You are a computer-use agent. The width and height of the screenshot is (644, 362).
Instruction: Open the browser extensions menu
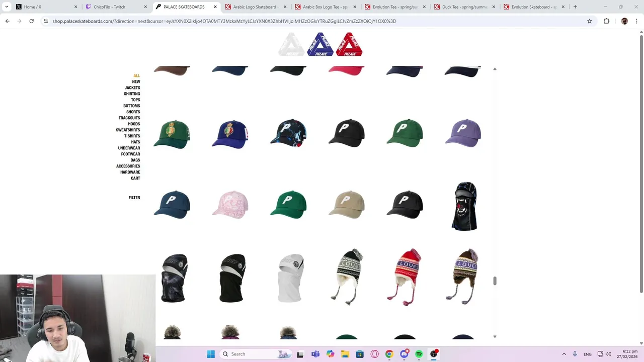[x=606, y=21]
